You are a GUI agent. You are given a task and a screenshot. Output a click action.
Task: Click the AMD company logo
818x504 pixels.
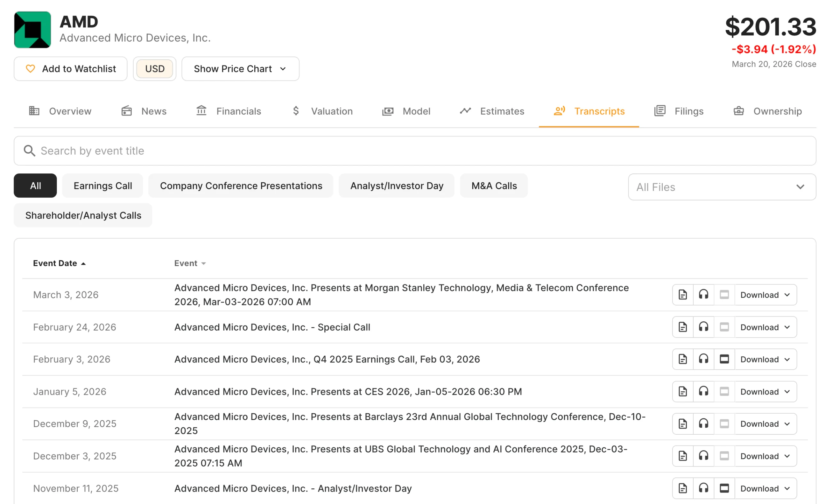(32, 30)
